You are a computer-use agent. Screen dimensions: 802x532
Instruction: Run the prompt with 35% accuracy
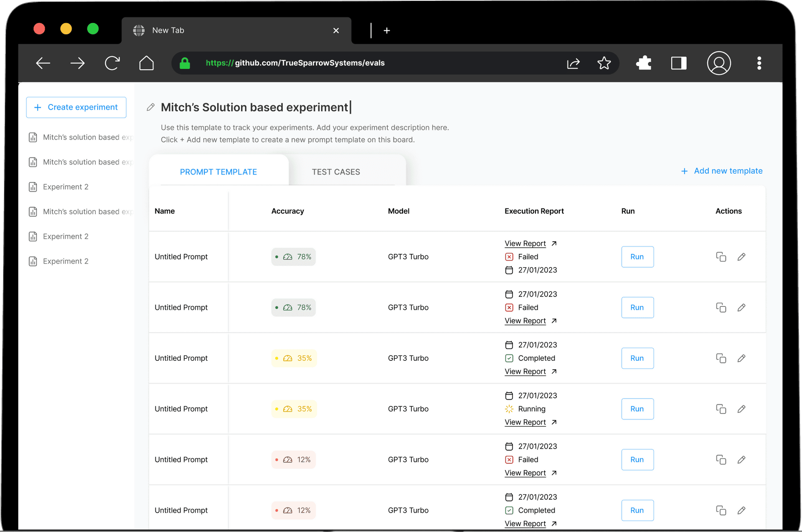click(637, 358)
